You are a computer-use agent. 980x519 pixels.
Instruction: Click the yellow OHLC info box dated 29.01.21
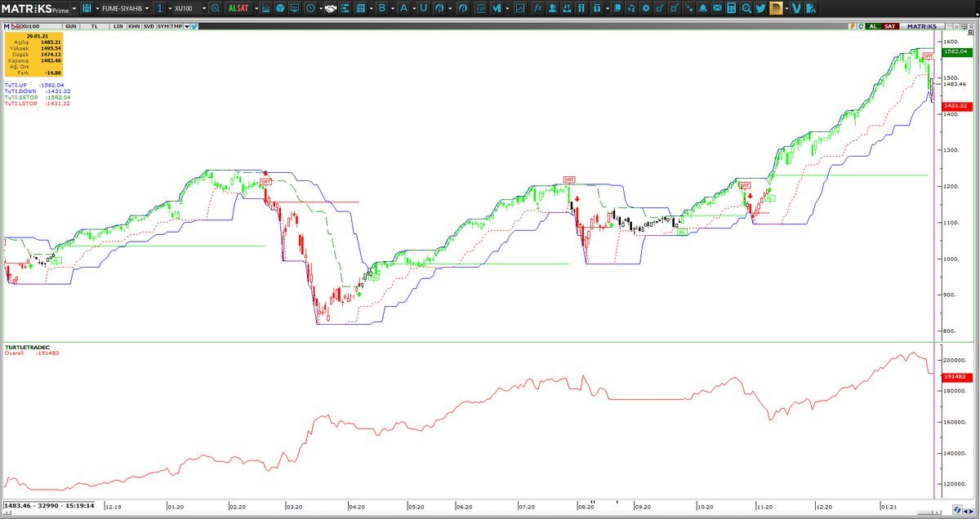[x=34, y=55]
